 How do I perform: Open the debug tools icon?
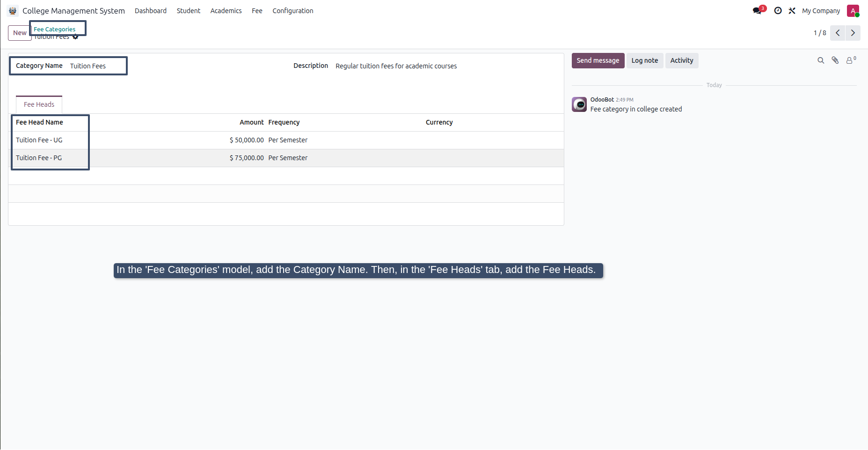792,10
